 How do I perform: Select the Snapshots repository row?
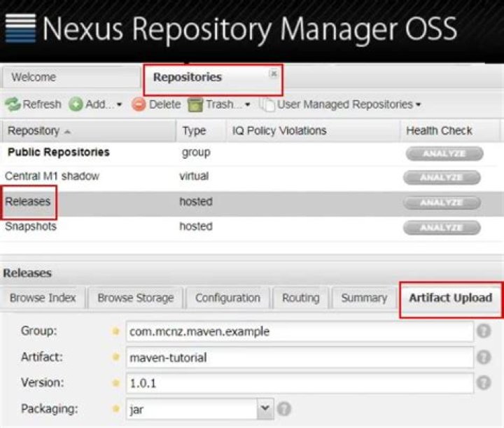coord(31,227)
